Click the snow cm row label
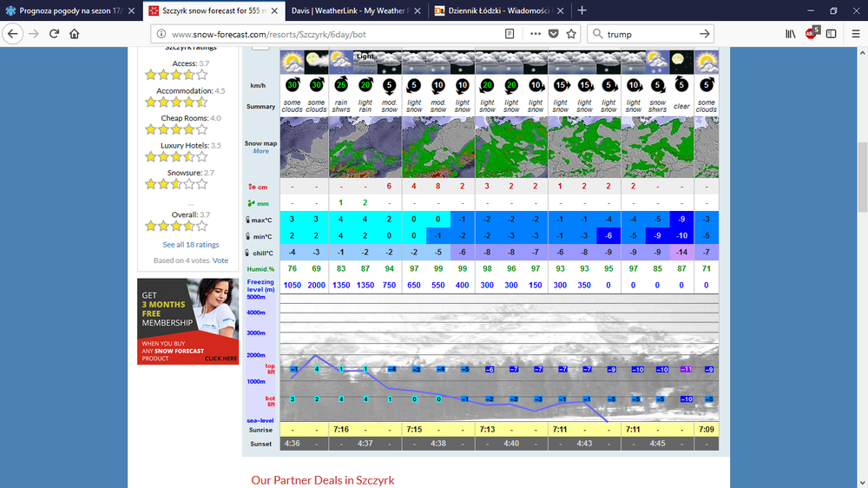This screenshot has width=868, height=488. (258, 188)
